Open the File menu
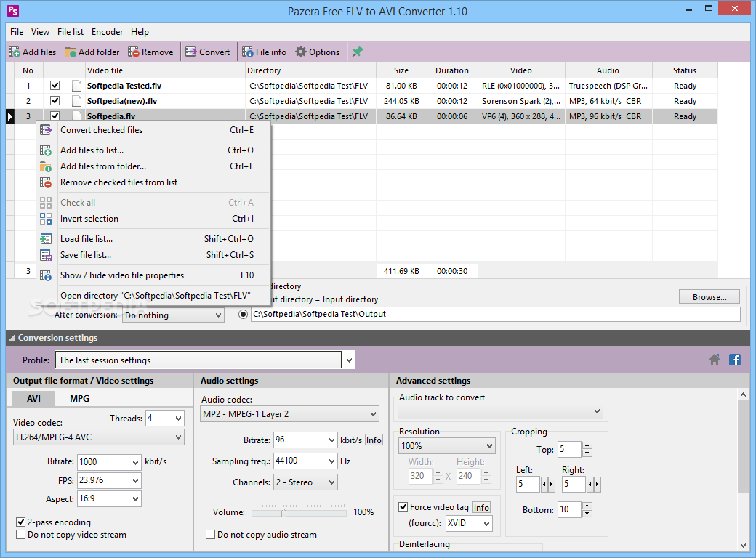756x558 pixels. (17, 32)
